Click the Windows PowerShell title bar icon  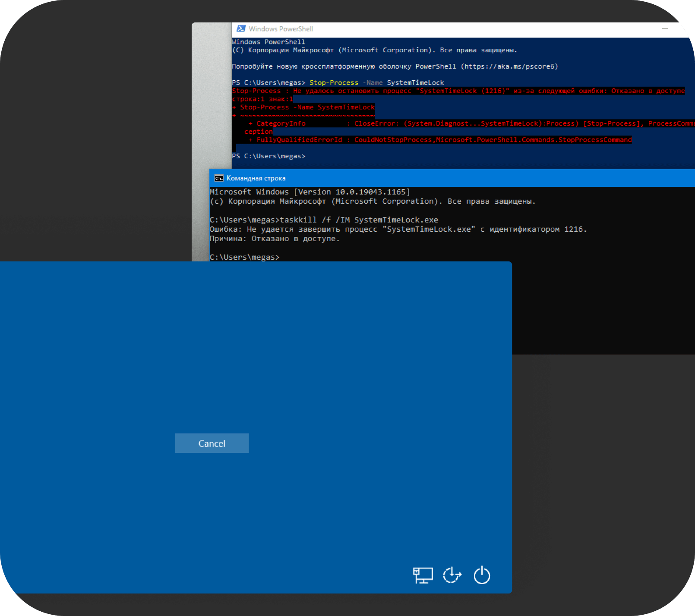click(241, 28)
